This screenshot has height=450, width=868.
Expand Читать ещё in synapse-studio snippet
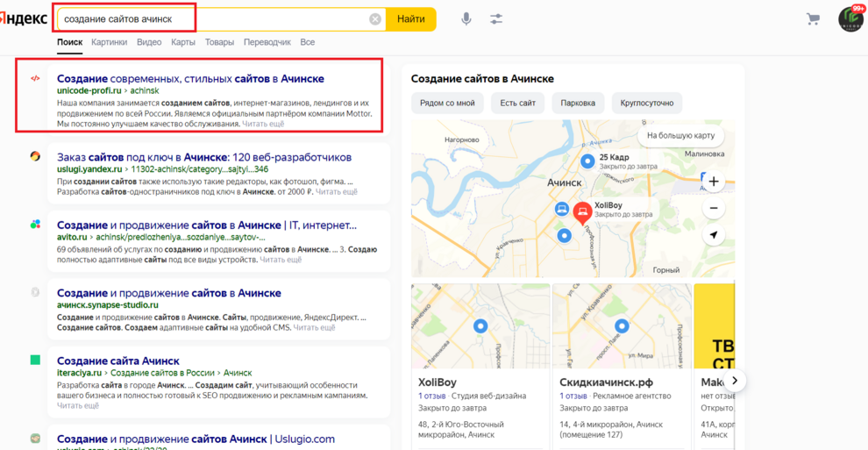[x=314, y=328]
